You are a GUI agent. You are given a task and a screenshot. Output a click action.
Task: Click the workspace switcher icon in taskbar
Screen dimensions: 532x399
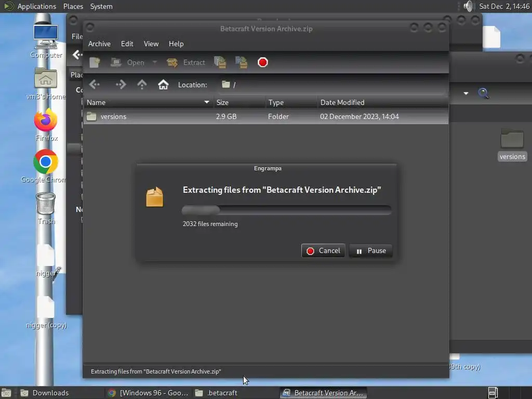click(493, 393)
